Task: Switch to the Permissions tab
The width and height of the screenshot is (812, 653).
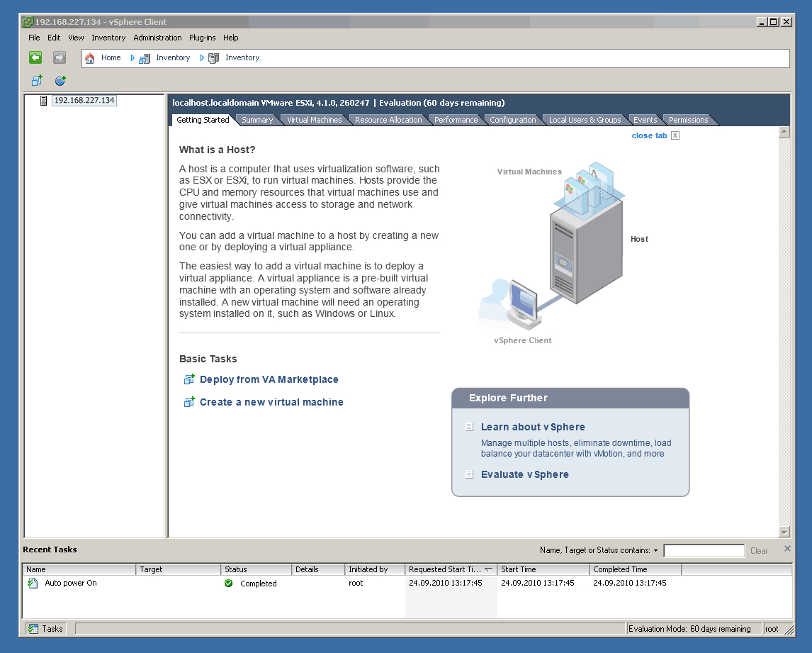Action: click(x=688, y=121)
